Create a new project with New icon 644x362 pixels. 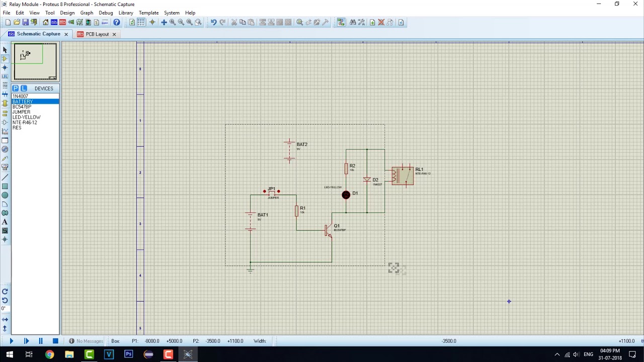[8, 22]
